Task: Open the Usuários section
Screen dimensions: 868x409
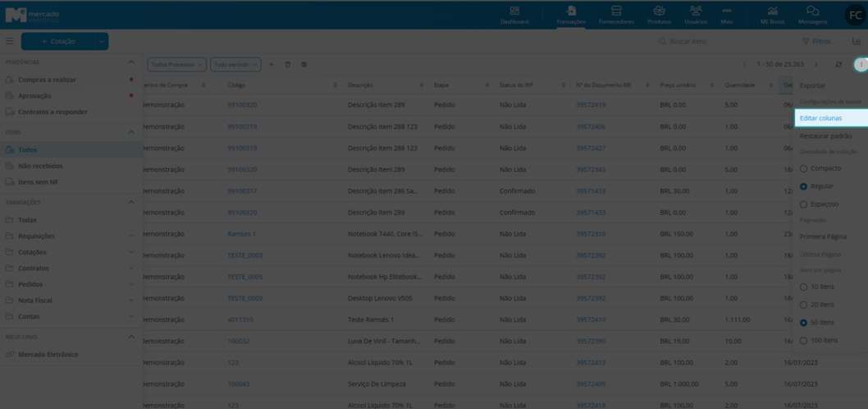Action: click(696, 15)
